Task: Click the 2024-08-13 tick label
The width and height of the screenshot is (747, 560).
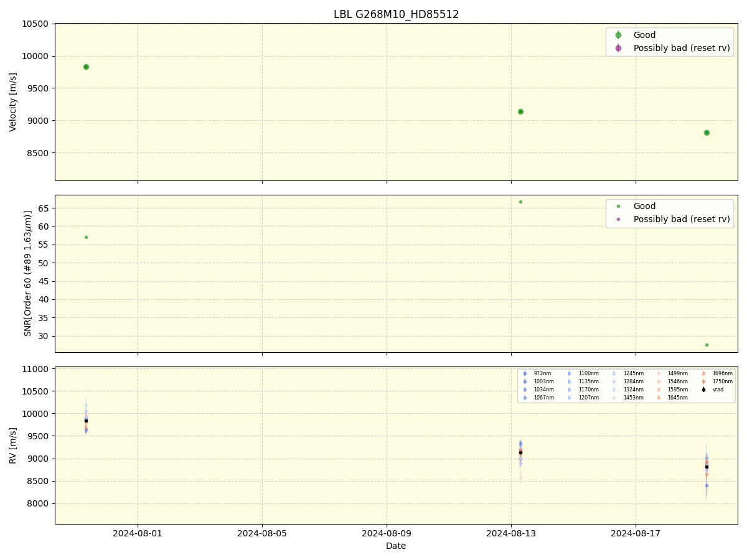Action: [511, 533]
